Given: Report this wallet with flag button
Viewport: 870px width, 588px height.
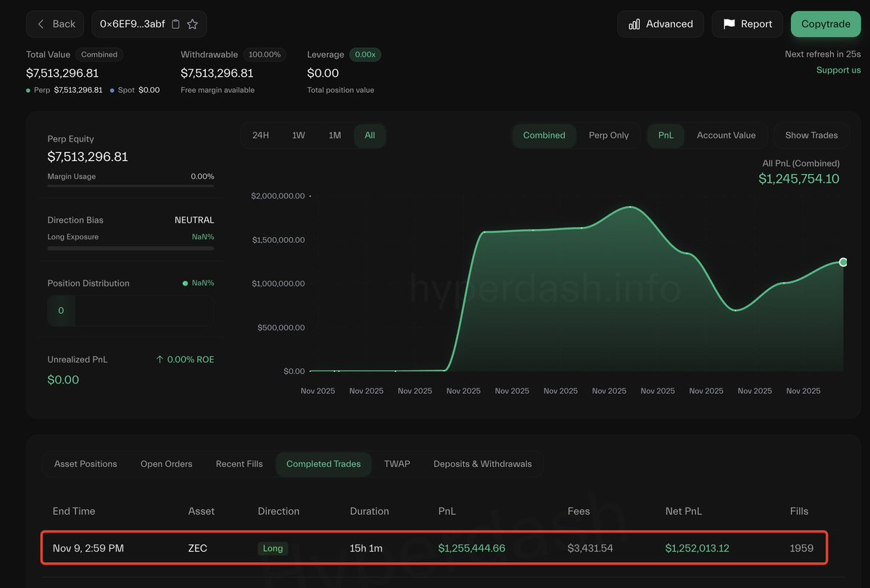Looking at the screenshot, I should tap(747, 24).
